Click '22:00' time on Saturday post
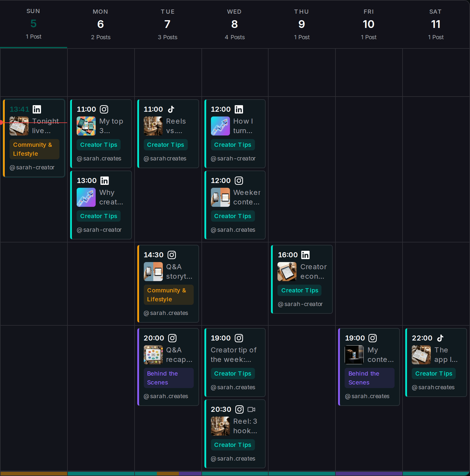The height and width of the screenshot is (476, 470). tap(422, 338)
